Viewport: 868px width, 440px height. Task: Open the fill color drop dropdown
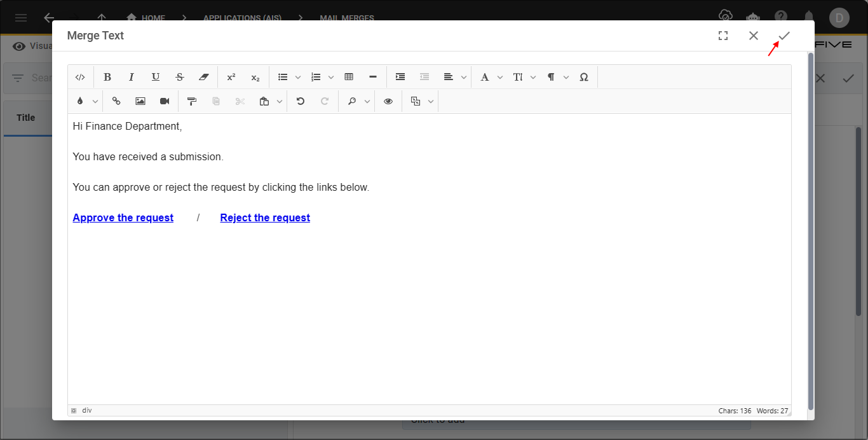(x=95, y=101)
